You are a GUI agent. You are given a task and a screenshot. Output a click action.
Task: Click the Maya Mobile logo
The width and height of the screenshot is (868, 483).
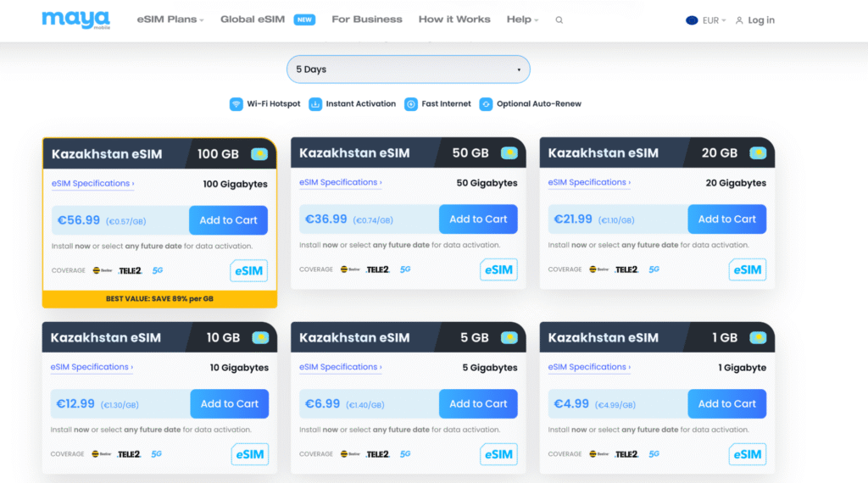click(x=75, y=19)
